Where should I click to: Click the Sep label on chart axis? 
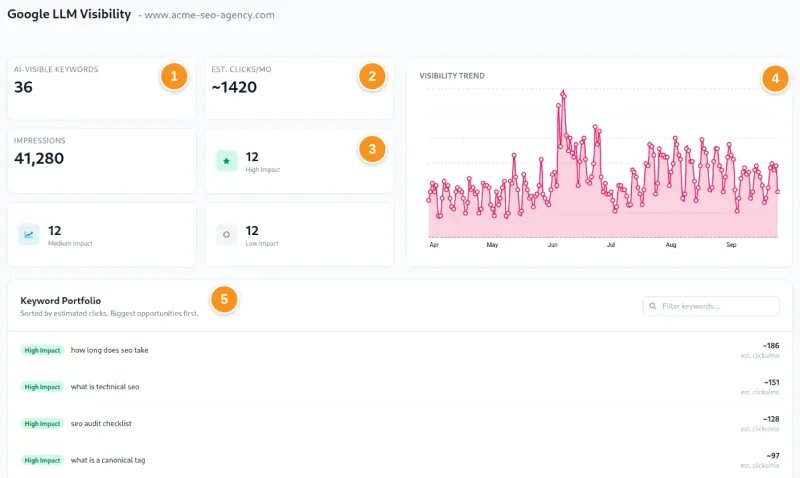tap(731, 245)
